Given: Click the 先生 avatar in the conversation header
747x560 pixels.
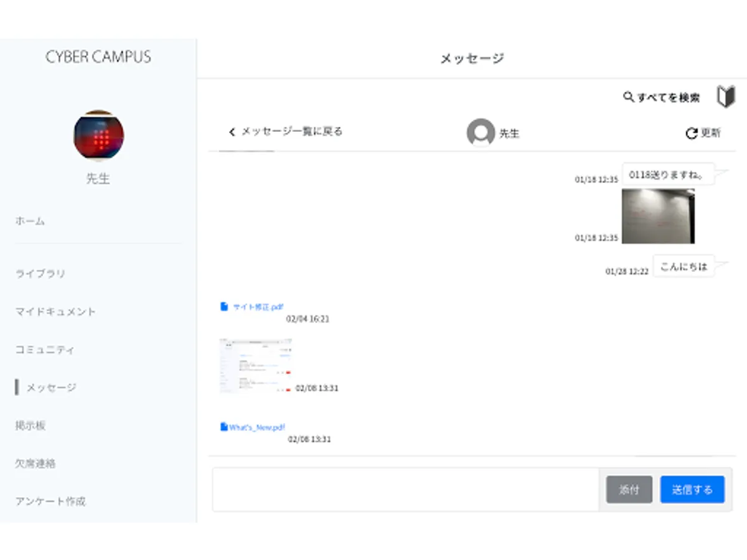Looking at the screenshot, I should click(x=481, y=133).
